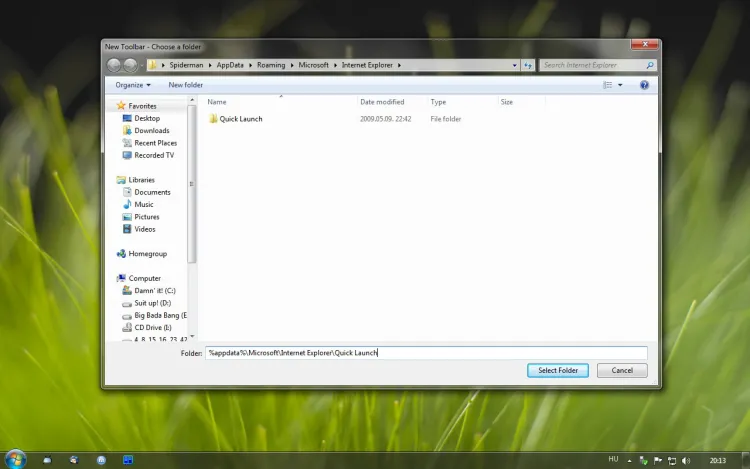Click the Back navigation arrow button
The image size is (750, 469).
pyautogui.click(x=113, y=65)
